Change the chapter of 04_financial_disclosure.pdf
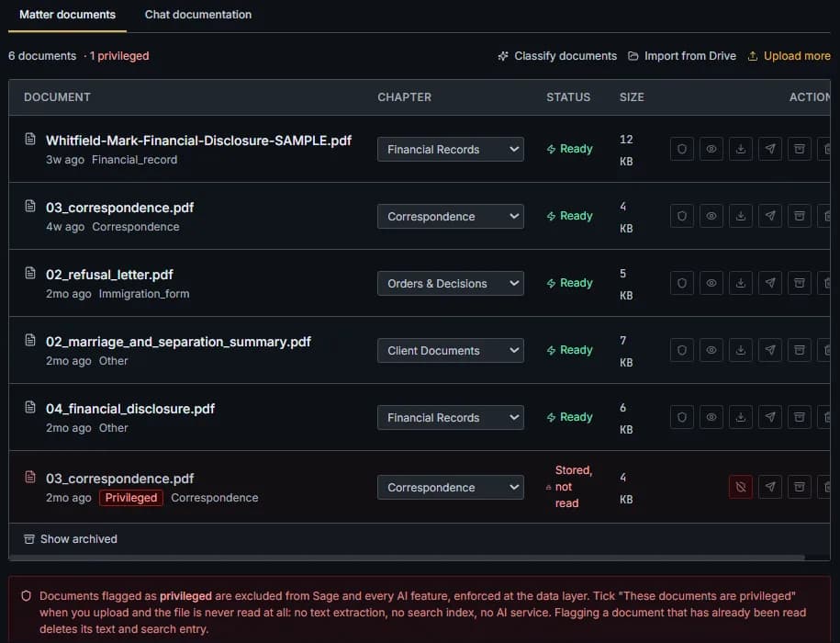This screenshot has height=643, width=840. (x=451, y=417)
